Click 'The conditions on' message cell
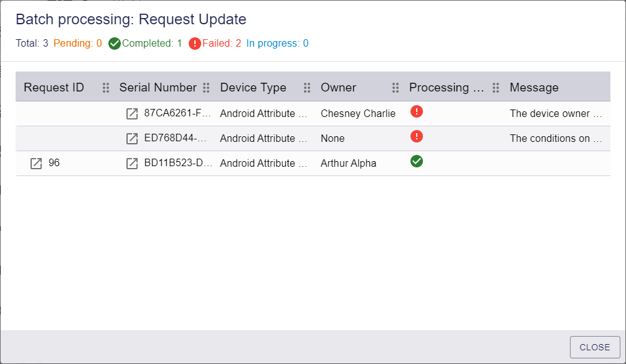The height and width of the screenshot is (364, 626). click(556, 138)
